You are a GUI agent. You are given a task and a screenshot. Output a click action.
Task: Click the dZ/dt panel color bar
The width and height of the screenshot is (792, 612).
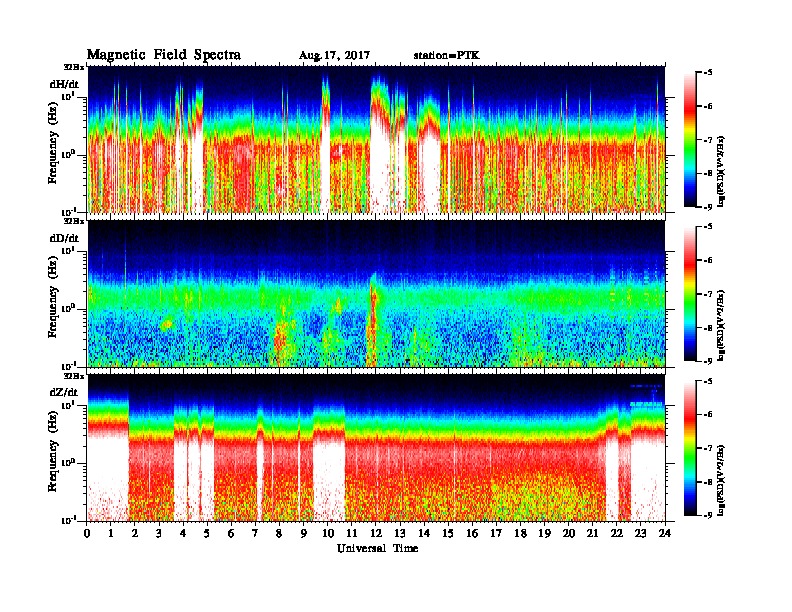(x=690, y=448)
